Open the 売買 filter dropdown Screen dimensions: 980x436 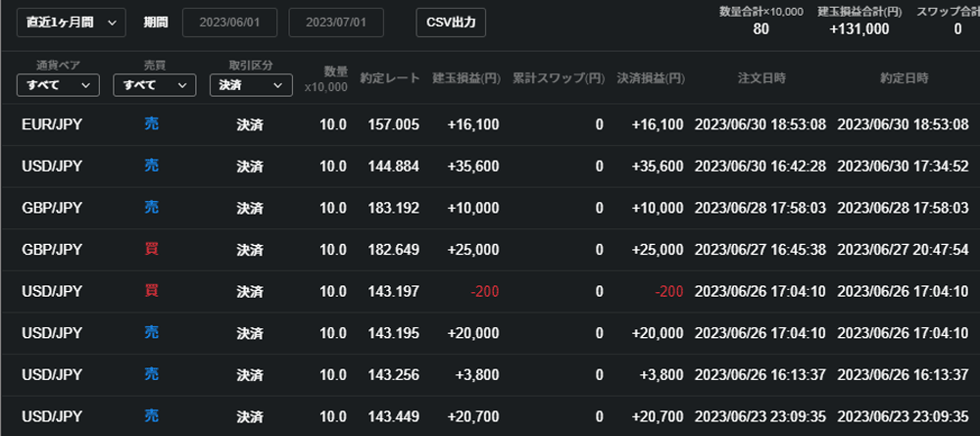(x=155, y=85)
